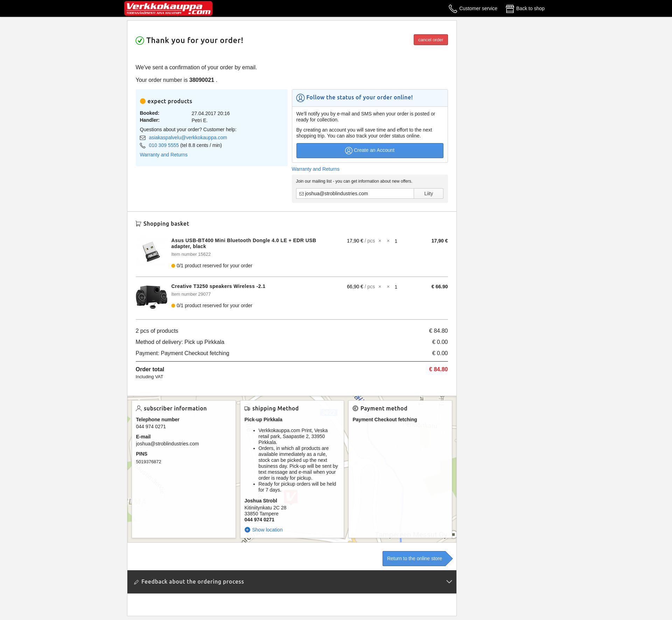
Task: Open Warranty and Returns in expect products box
Action: coord(163,155)
